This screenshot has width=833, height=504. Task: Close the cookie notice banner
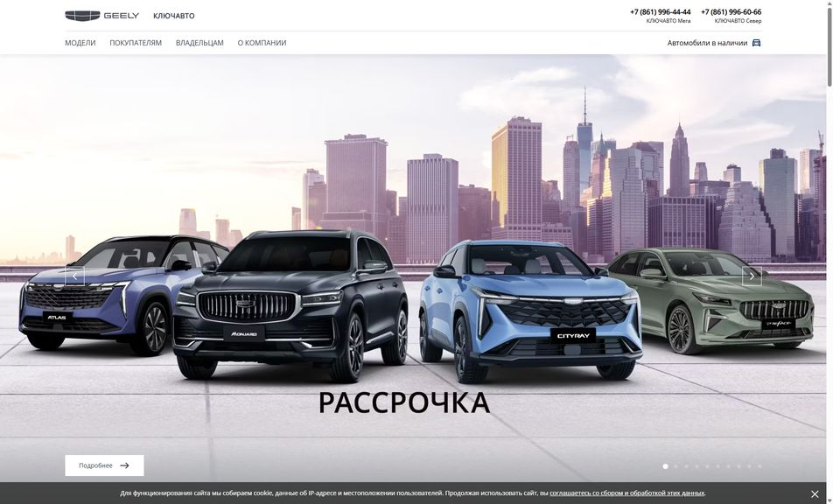(x=815, y=493)
